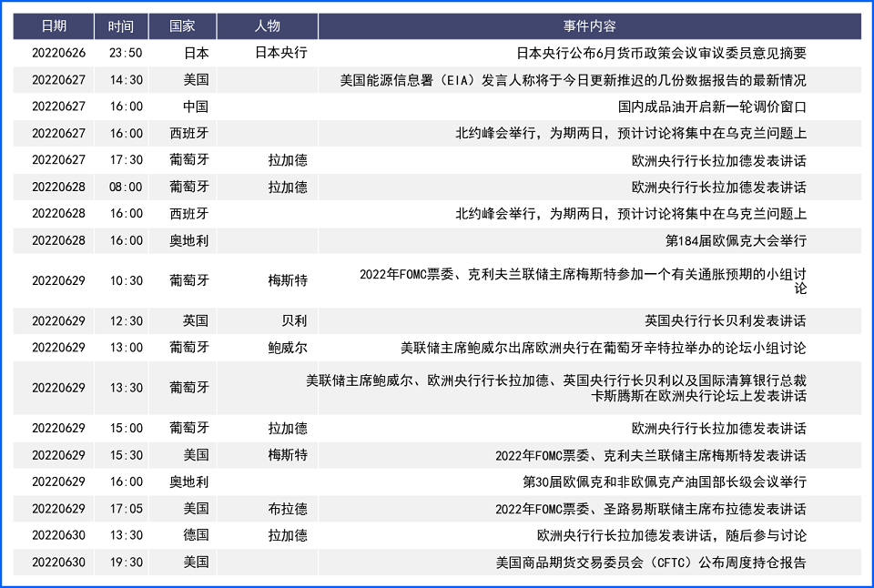Screen dimensions: 874x588
Task: Select event 欧洲央行行长拉加德发表讲话，随后参与讨论
Action: [672, 535]
